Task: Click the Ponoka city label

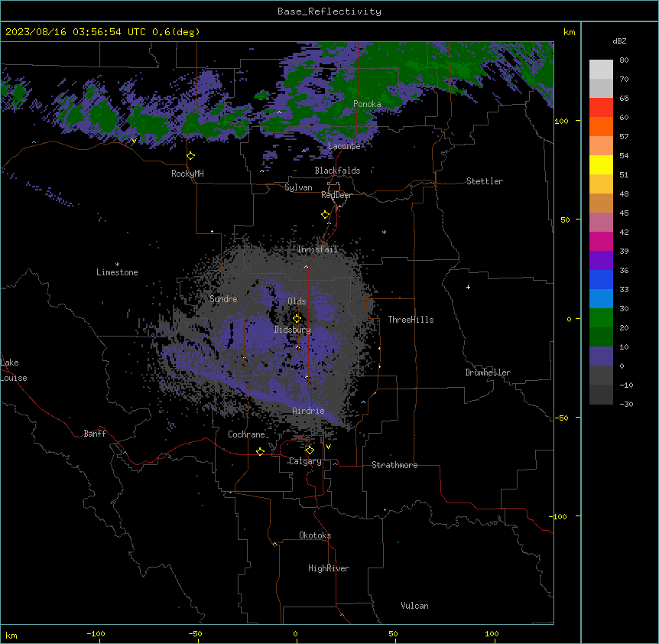Action: pos(367,104)
